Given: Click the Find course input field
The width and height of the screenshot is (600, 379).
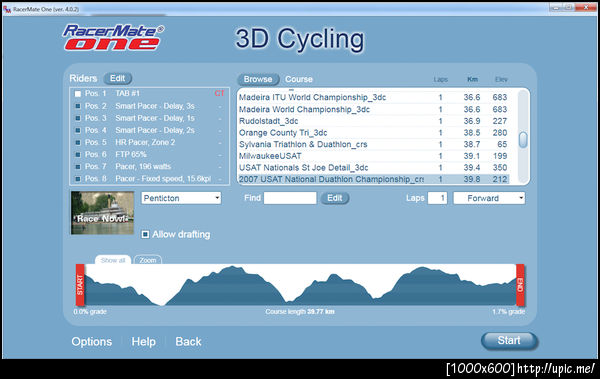Looking at the screenshot, I should click(x=290, y=198).
